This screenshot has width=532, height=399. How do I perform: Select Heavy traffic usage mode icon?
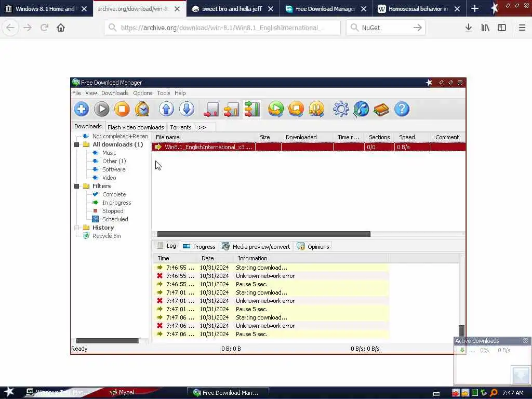click(252, 109)
